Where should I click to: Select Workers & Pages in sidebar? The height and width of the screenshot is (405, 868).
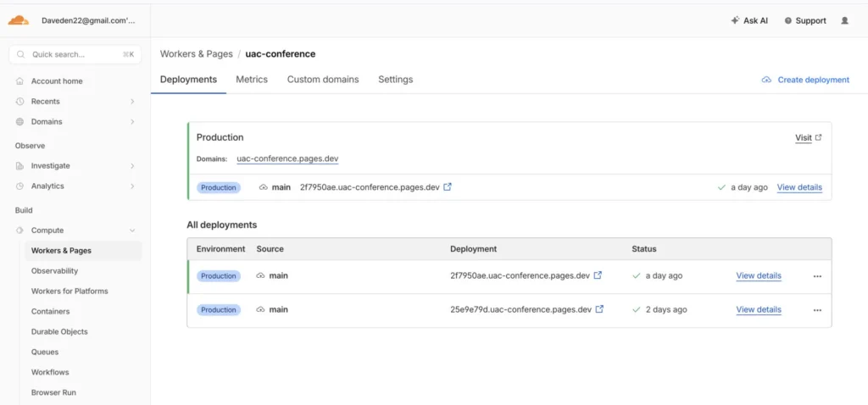tap(83, 251)
